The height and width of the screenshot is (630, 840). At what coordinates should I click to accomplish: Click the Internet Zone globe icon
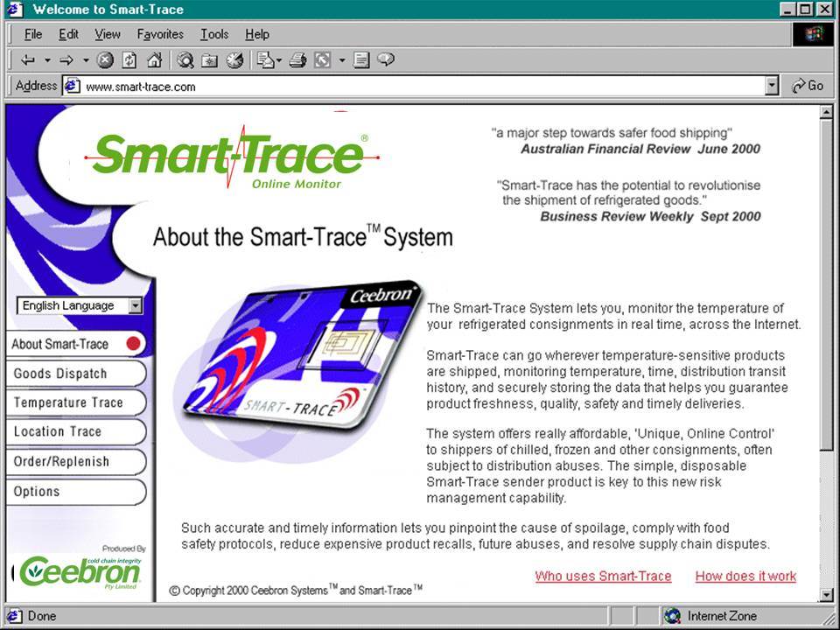[672, 616]
